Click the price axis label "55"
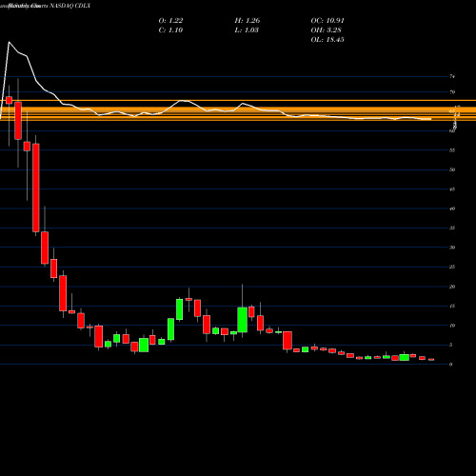This screenshot has width=476, height=476. 452,150
